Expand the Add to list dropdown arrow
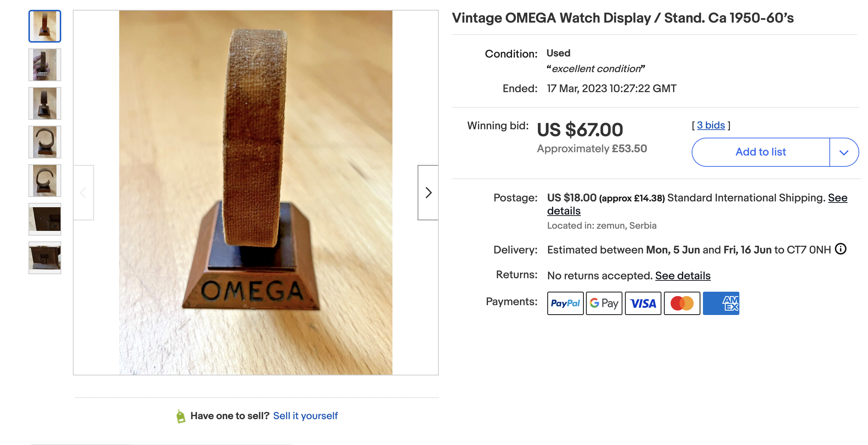 [x=844, y=152]
